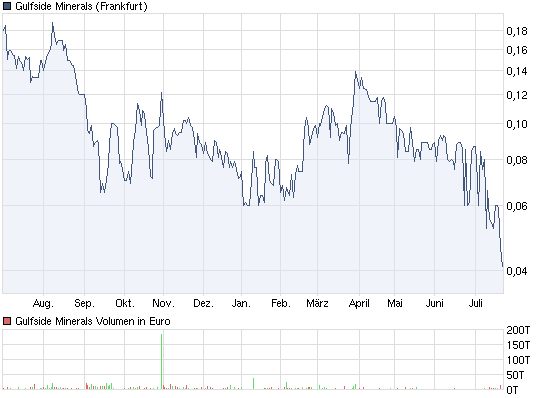Click the 0,18 price axis value
This screenshot has width=545, height=398.
point(517,31)
